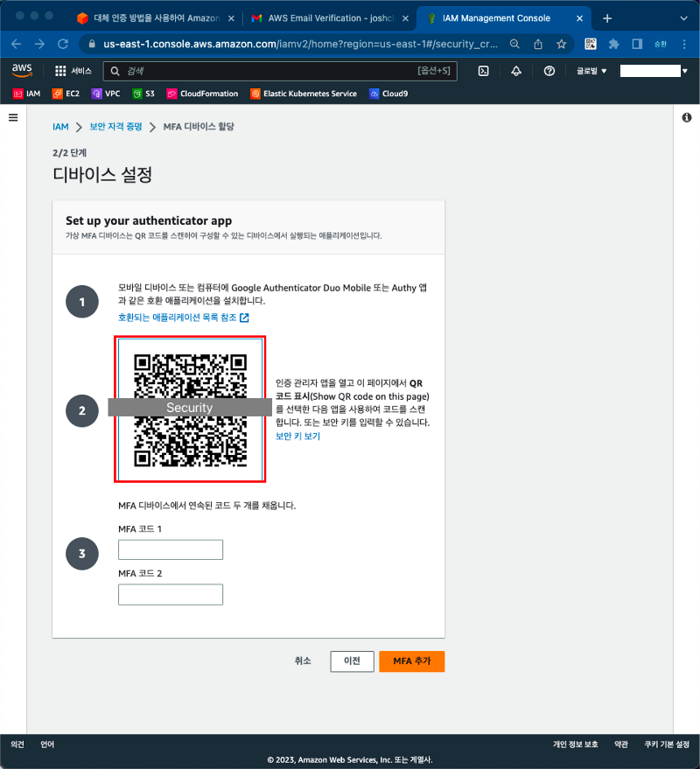
Task: Open the EC2 shortcut in the favorites bar
Action: coord(66,94)
